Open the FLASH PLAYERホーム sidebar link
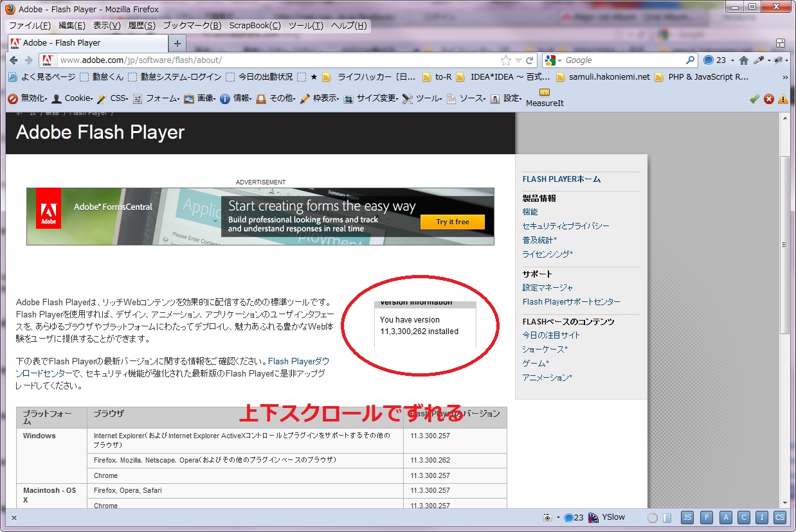 point(561,179)
